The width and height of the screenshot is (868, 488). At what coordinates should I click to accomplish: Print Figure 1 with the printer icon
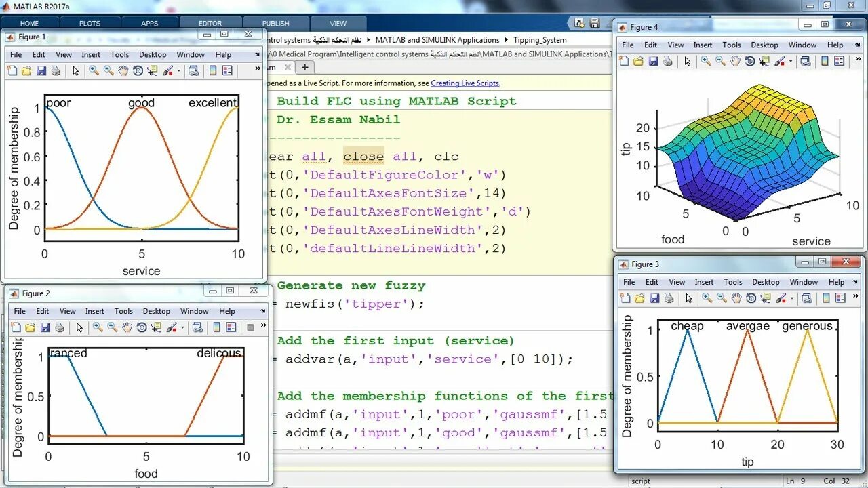point(56,70)
